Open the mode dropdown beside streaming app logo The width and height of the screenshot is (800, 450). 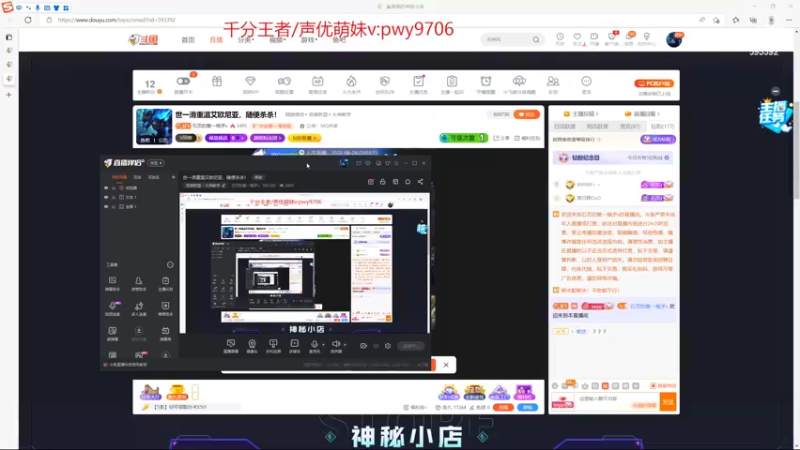[x=156, y=163]
